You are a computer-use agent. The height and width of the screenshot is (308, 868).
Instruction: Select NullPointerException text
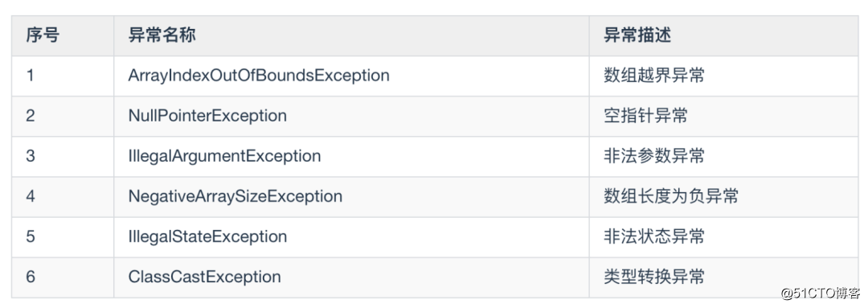[207, 116]
